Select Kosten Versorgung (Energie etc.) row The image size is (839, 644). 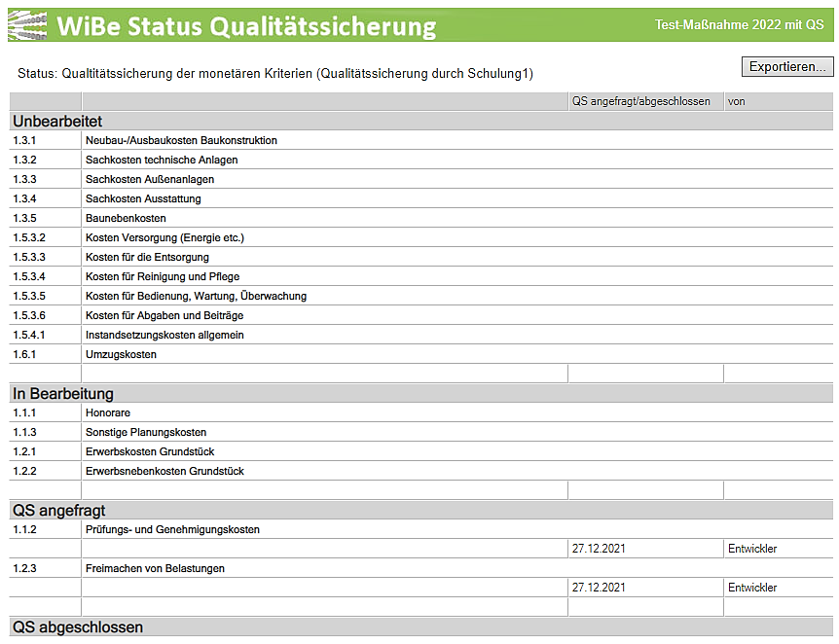point(164,237)
